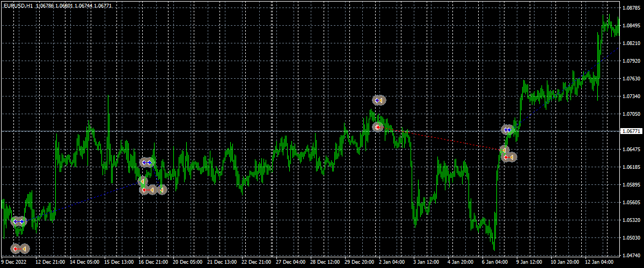
Task: Click the 12 Jan 04:00 time label
Action: tap(600, 263)
